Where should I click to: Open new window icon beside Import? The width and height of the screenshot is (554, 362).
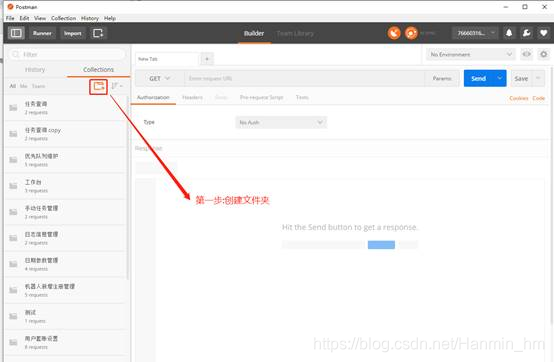pos(98,33)
